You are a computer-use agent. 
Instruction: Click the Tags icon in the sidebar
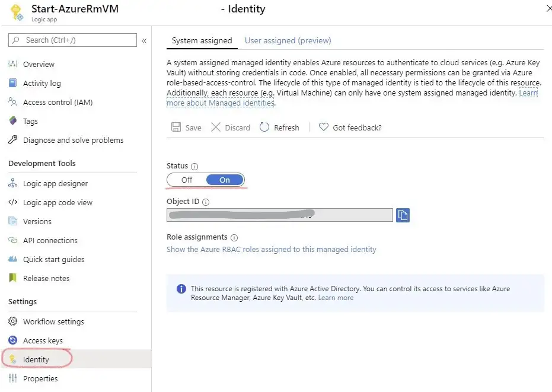pyautogui.click(x=12, y=121)
